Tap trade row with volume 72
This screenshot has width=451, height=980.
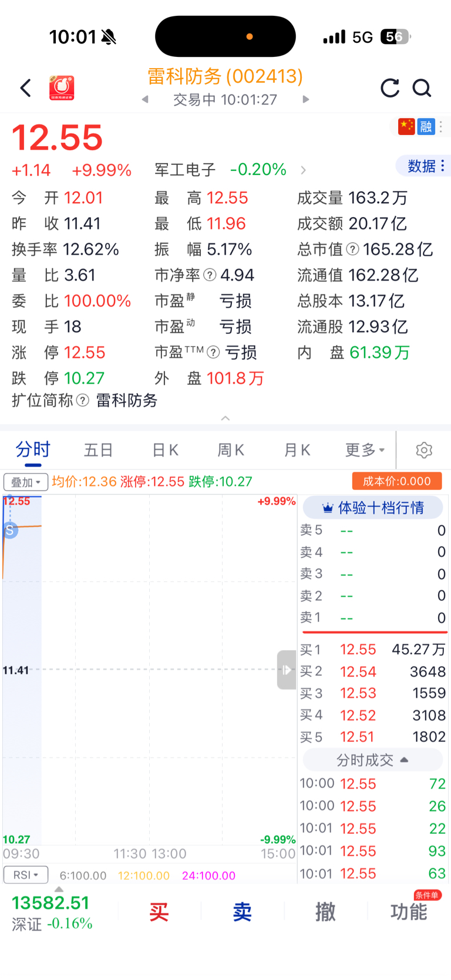click(373, 784)
